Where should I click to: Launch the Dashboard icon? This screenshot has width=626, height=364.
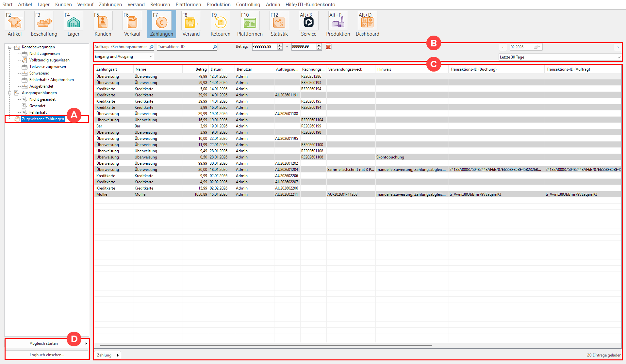pos(368,22)
